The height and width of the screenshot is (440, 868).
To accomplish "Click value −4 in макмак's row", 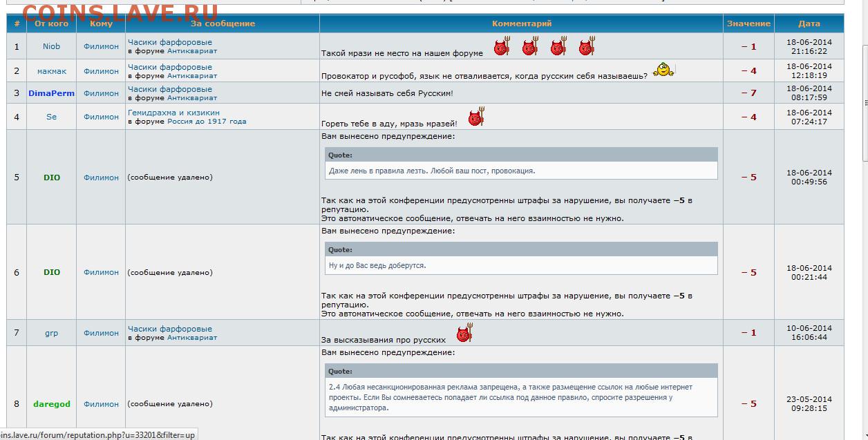I will click(749, 71).
